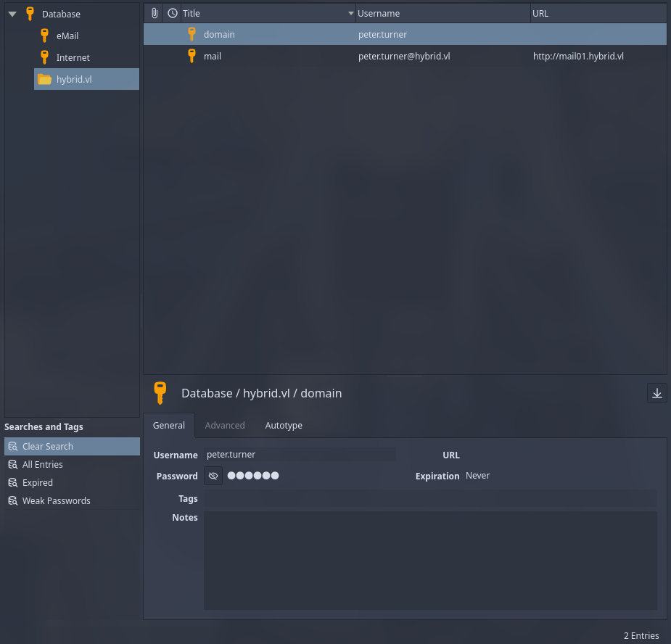Image resolution: width=671 pixels, height=644 pixels.
Task: Collapse the Database tree root
Action: [x=12, y=14]
